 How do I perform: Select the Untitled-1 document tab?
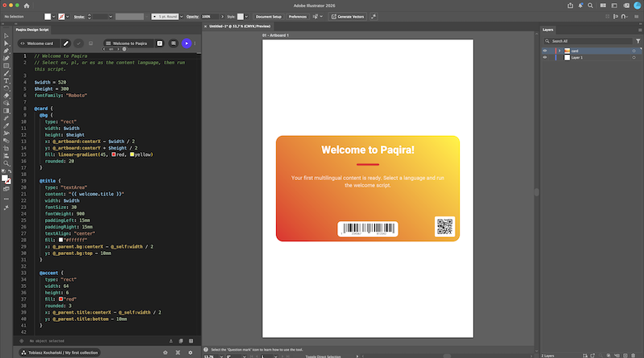click(240, 27)
